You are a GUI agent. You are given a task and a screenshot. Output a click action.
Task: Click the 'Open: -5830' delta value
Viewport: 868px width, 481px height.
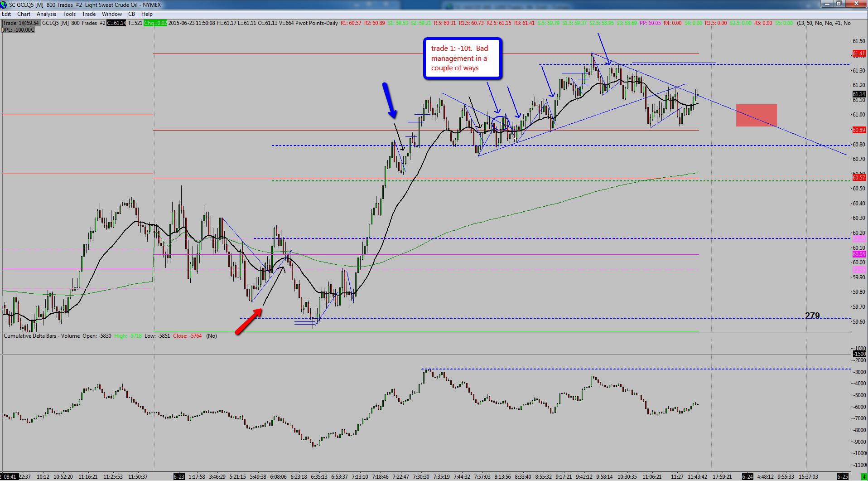(97, 336)
